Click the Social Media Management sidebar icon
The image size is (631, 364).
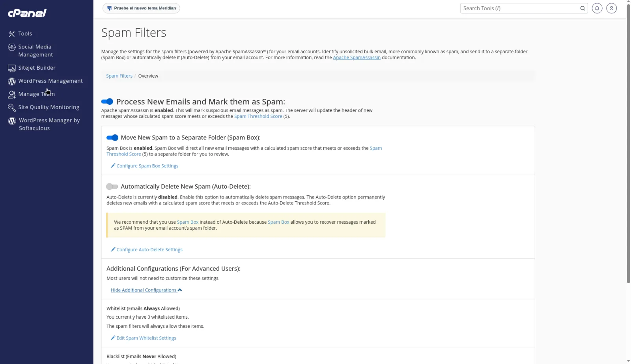(x=12, y=47)
